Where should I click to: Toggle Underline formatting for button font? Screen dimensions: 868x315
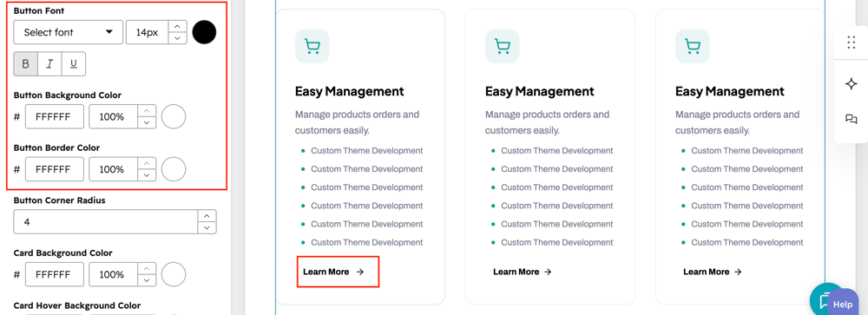coord(73,64)
